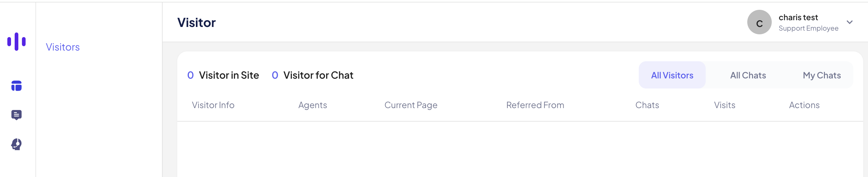Open the Visitors link in side panel

click(x=63, y=47)
